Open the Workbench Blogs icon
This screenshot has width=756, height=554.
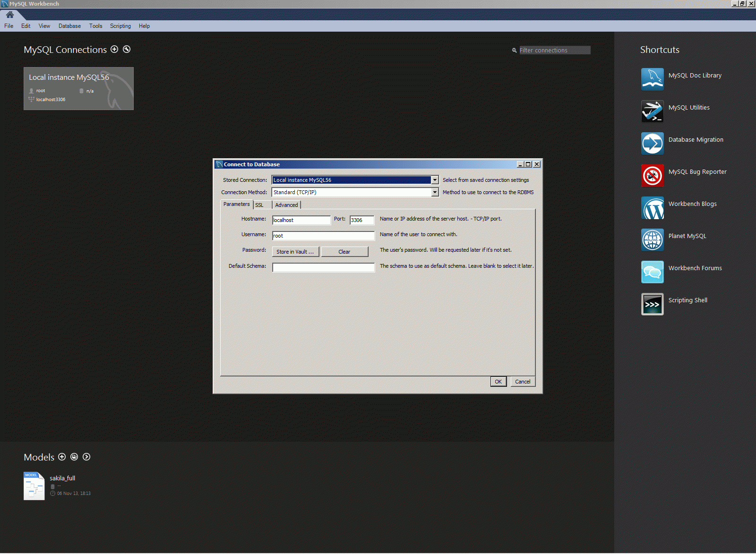click(x=653, y=208)
